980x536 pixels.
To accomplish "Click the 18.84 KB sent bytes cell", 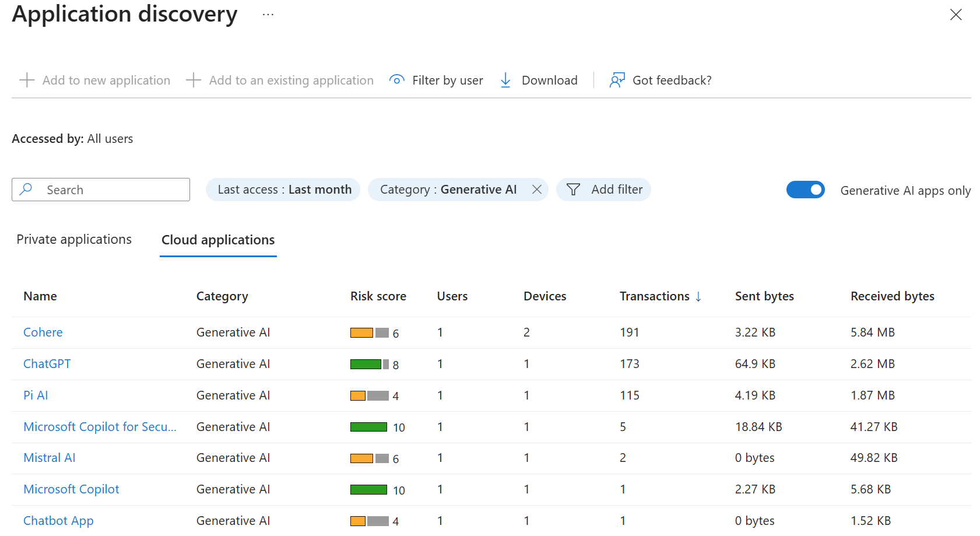I will [x=758, y=427].
